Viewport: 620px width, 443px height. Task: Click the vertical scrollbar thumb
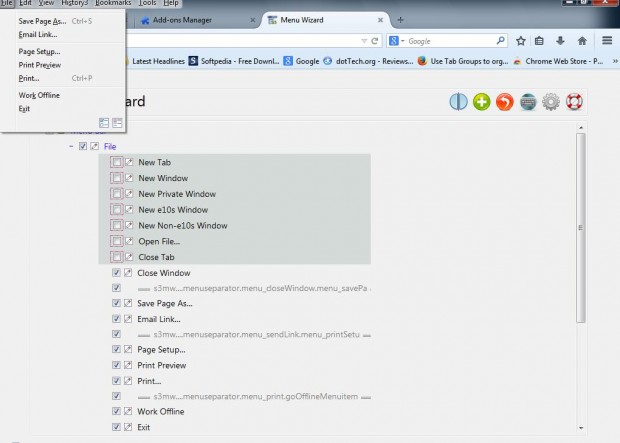[580, 228]
